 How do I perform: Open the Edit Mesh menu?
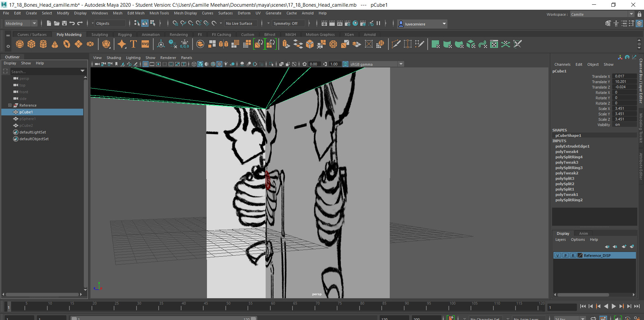click(x=136, y=13)
